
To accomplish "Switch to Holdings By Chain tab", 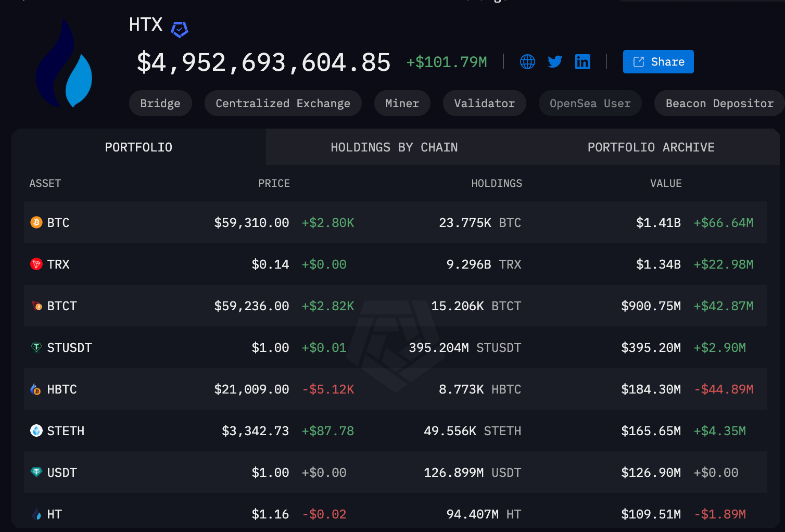I will [394, 147].
